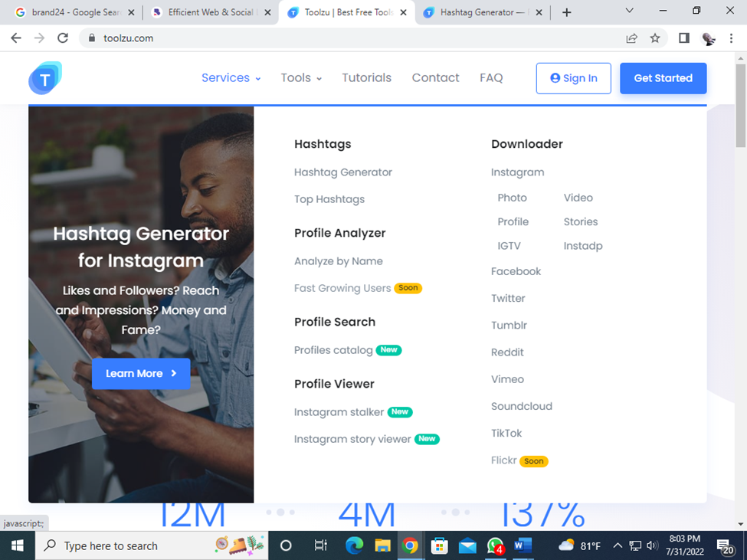
Task: Open the Instagram story viewer link
Action: pyautogui.click(x=352, y=439)
